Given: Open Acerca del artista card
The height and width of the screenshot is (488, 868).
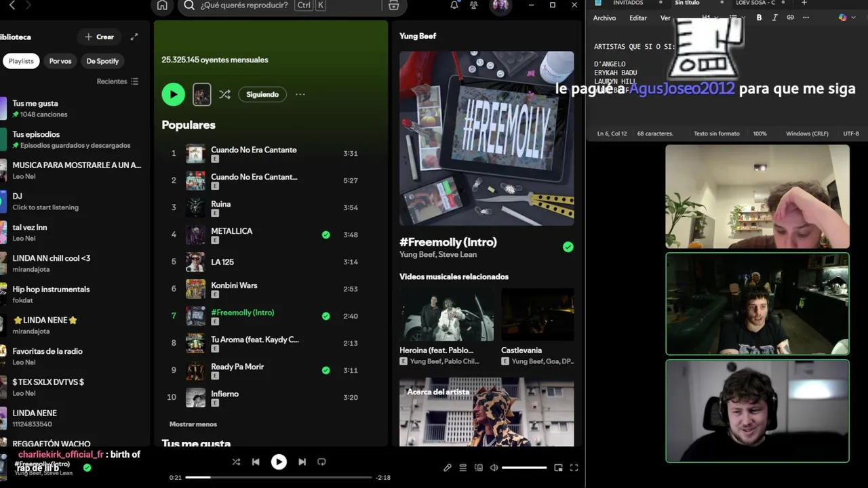Looking at the screenshot, I should click(487, 412).
